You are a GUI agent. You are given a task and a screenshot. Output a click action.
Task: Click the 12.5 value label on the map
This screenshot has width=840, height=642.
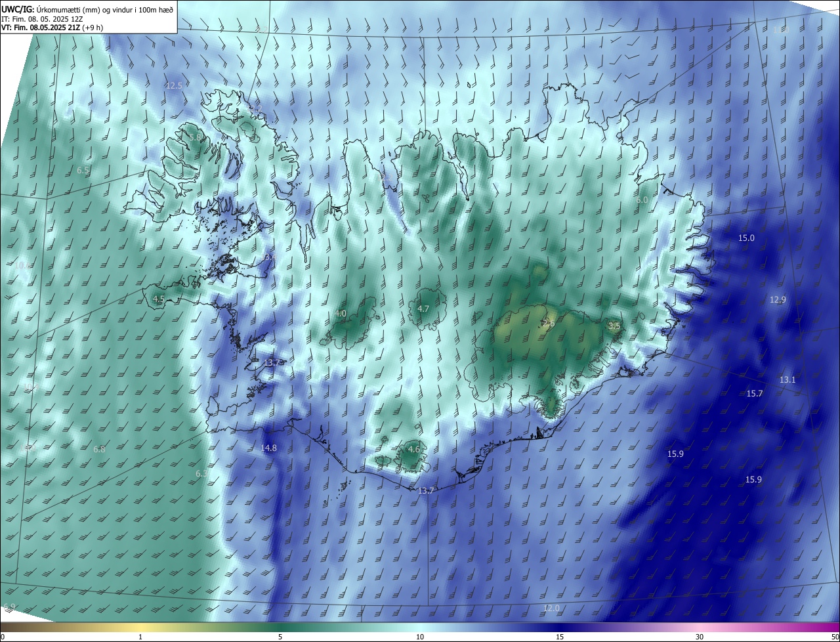tap(174, 86)
